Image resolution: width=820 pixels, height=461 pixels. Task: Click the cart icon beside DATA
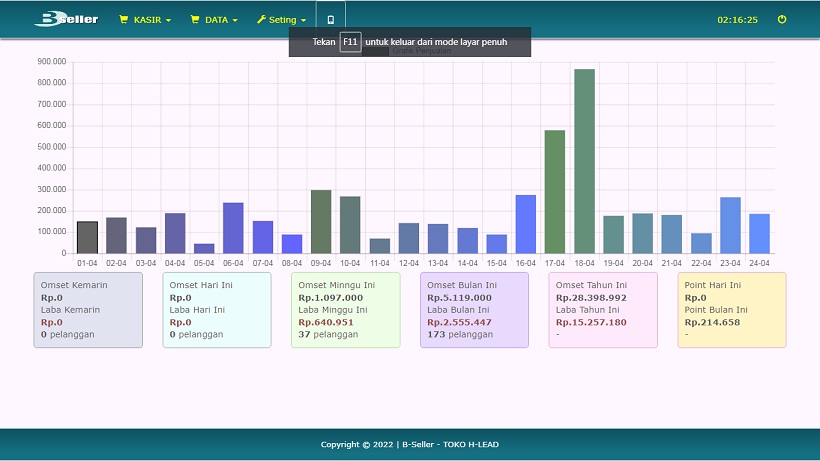(195, 19)
